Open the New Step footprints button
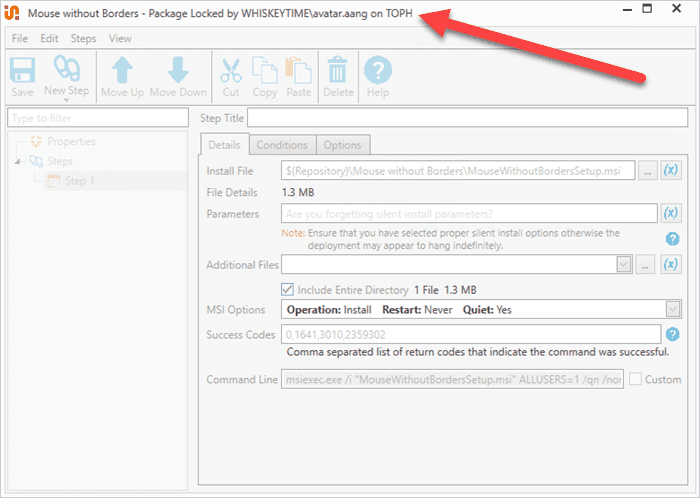 point(67,69)
